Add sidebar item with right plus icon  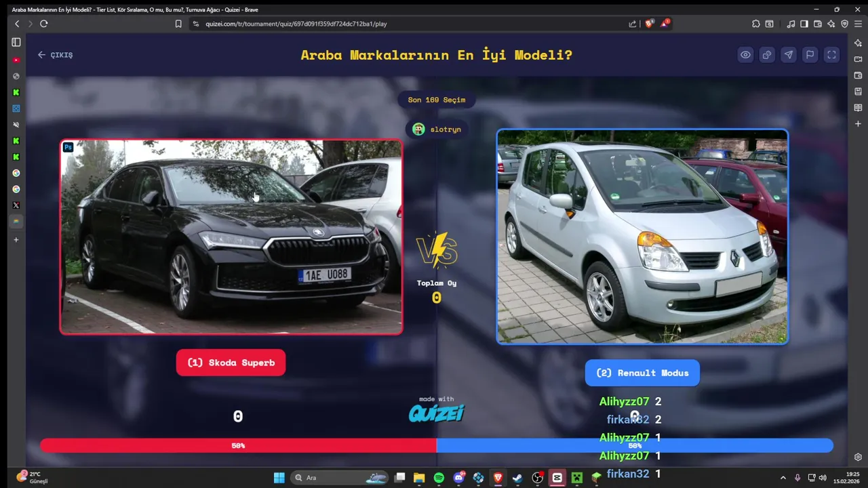point(858,124)
